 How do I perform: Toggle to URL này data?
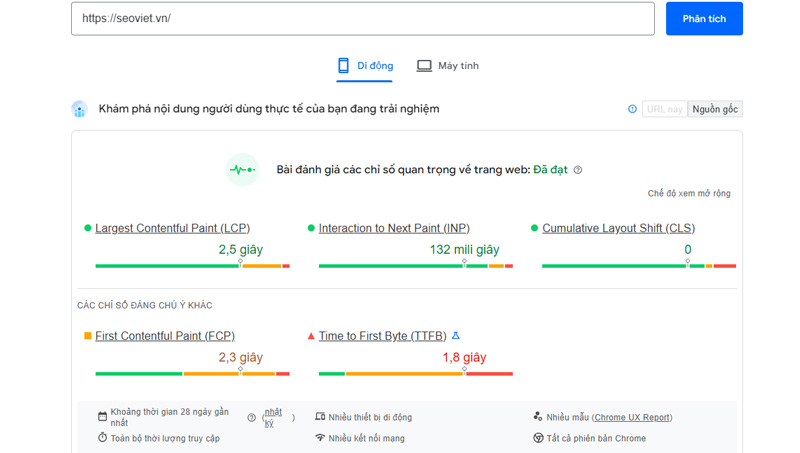664,109
